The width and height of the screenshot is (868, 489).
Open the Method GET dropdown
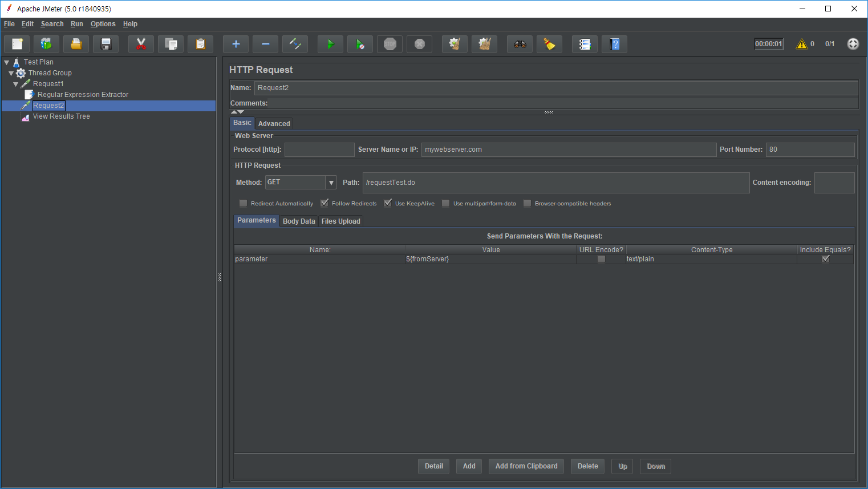(x=331, y=183)
